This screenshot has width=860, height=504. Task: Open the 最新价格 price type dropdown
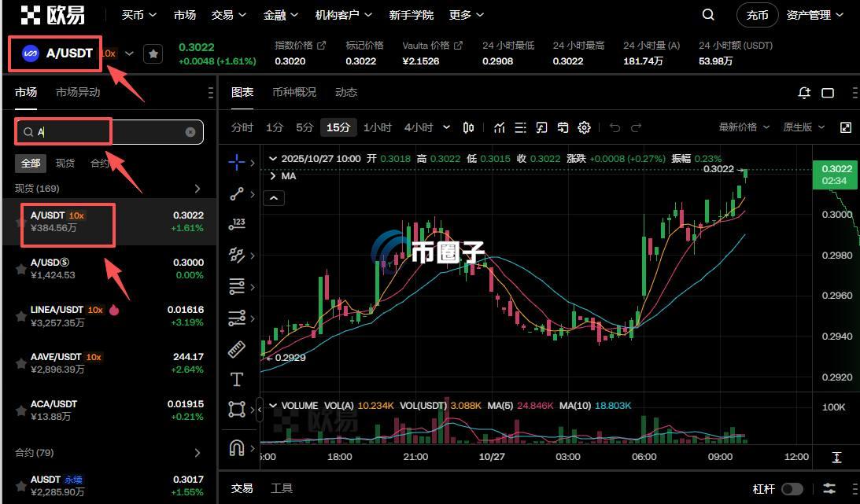[x=743, y=127]
